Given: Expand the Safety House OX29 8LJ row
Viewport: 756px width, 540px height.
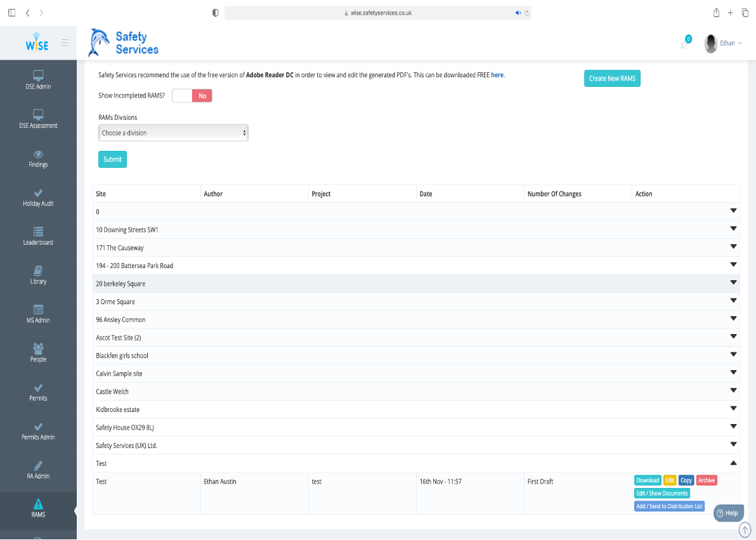Looking at the screenshot, I should click(x=733, y=427).
